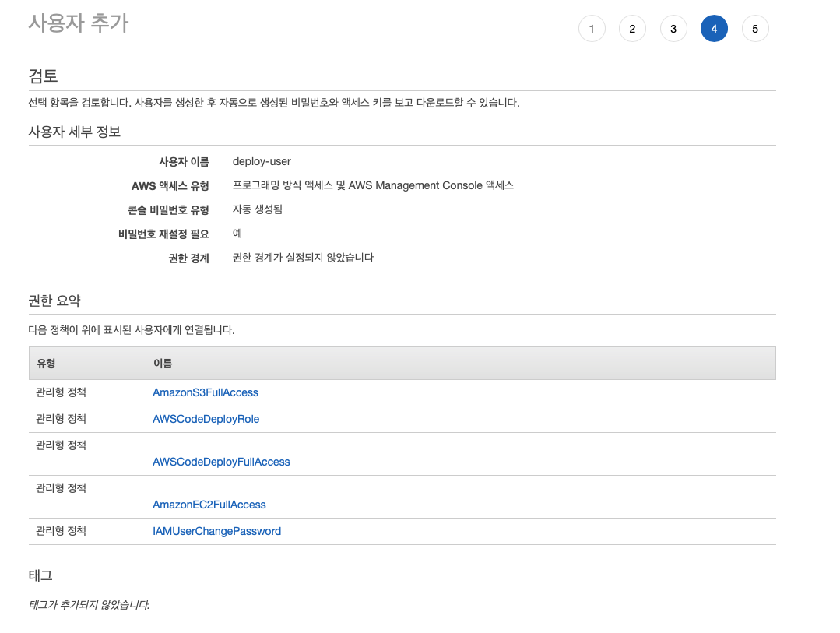Open the AWSCodeDeployRole policy link
Viewport: 840px width, 633px height.
click(206, 419)
